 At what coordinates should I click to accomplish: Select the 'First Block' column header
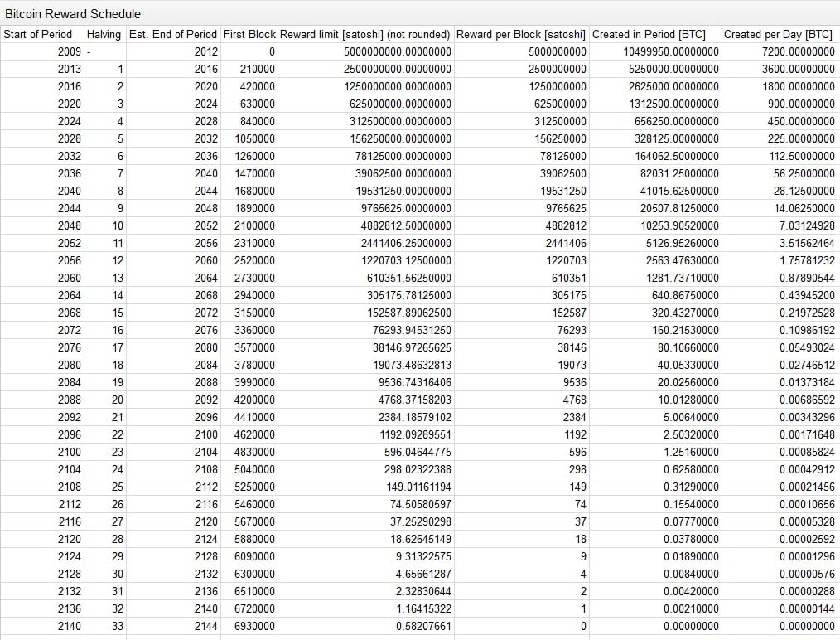point(249,34)
